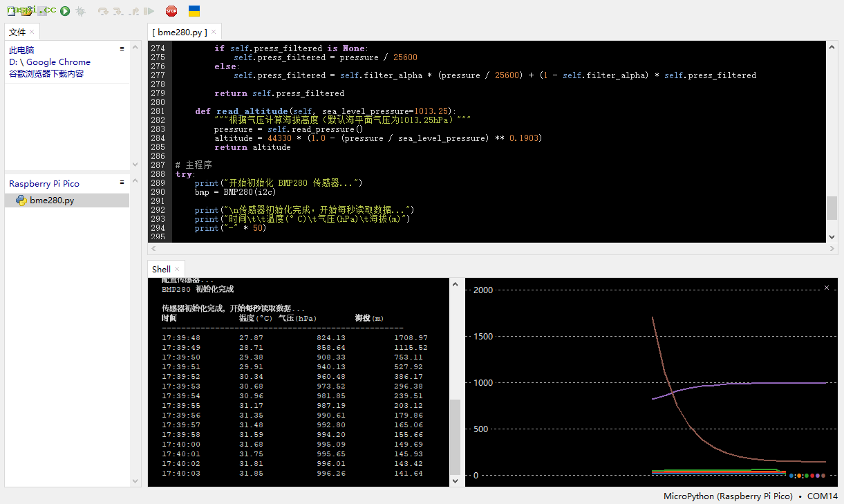Click the Shell scroll-up arrow
This screenshot has width=844, height=504.
(x=455, y=283)
